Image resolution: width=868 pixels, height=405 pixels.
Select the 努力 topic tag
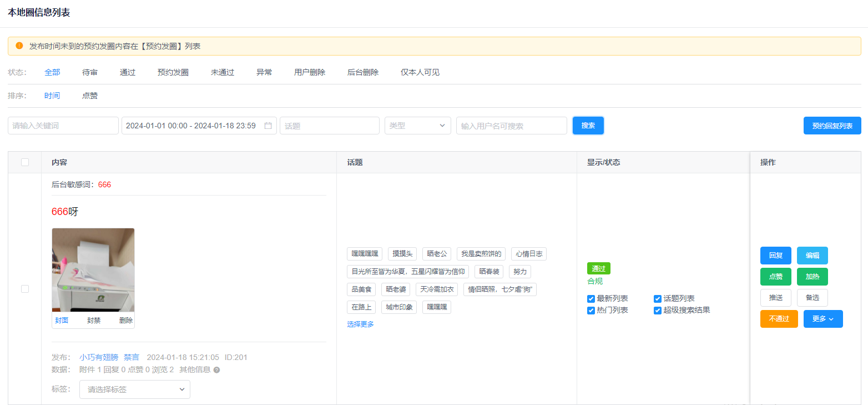520,272
